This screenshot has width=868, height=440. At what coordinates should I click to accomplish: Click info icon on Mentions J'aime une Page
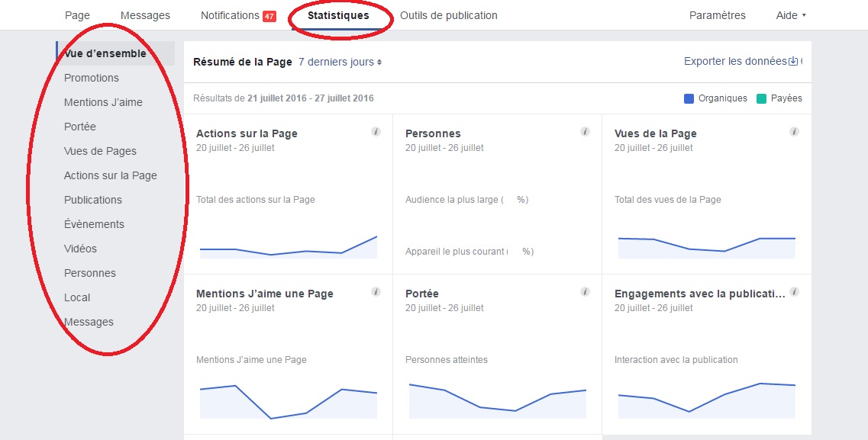(376, 291)
